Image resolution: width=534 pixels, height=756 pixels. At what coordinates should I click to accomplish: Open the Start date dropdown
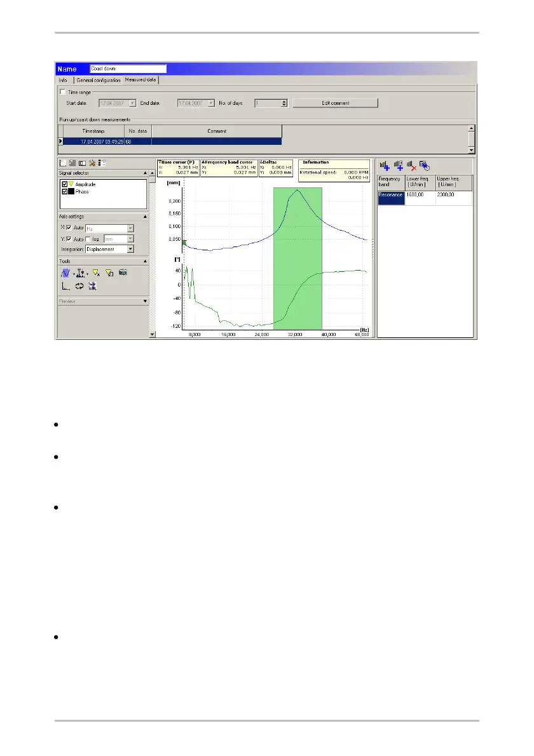click(x=133, y=103)
